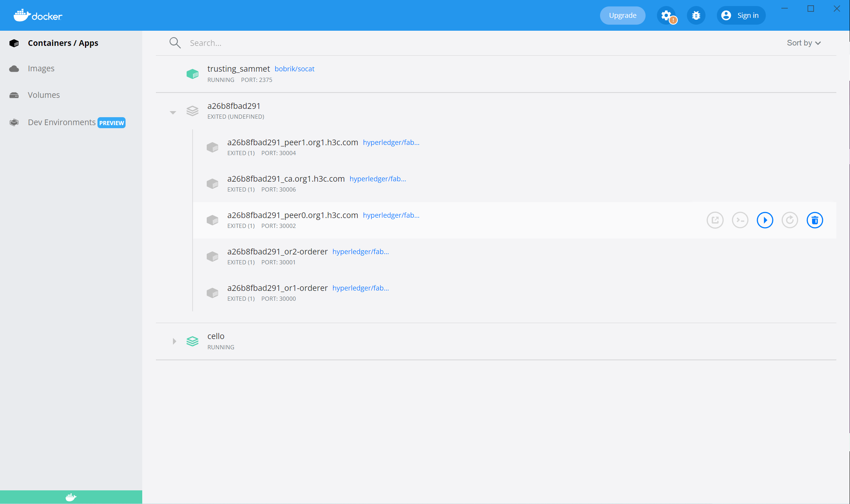Delete the peer0.org1.h3c.com container
This screenshot has width=850, height=504.
814,220
